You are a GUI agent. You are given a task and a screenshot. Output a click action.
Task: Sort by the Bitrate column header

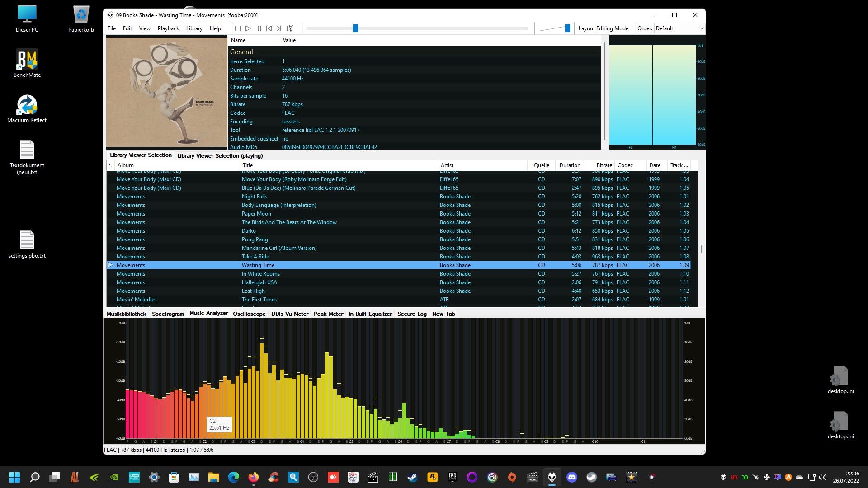pyautogui.click(x=599, y=165)
